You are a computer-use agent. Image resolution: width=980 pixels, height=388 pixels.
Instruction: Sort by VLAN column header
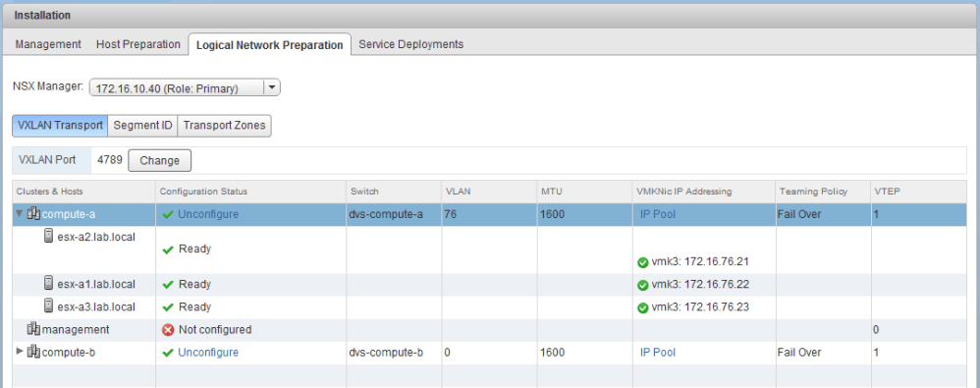pos(489,192)
